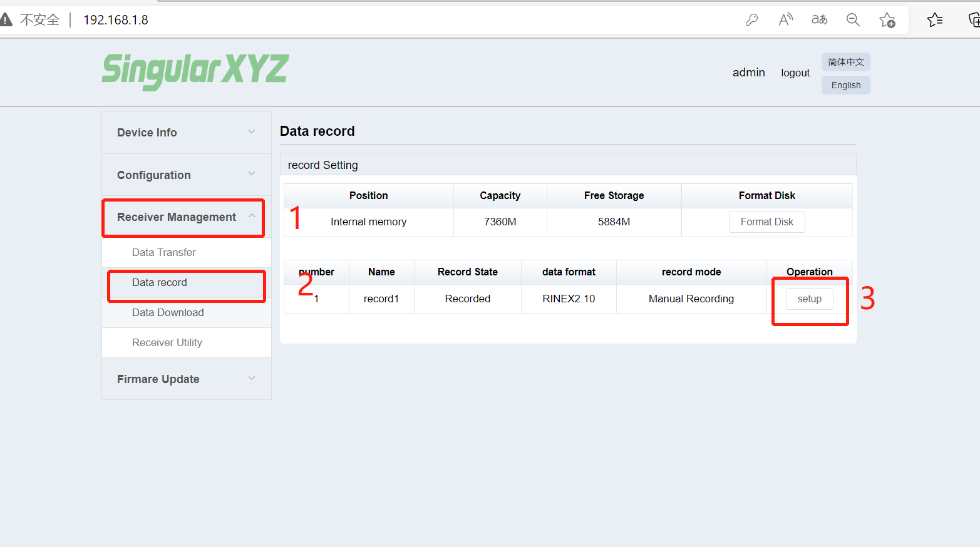
Task: Click the password key icon in address bar
Action: click(751, 20)
